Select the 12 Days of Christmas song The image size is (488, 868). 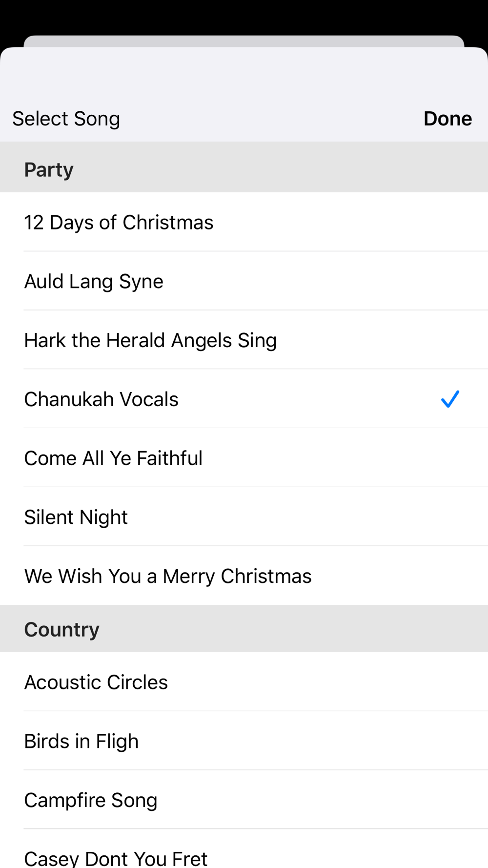pos(119,223)
